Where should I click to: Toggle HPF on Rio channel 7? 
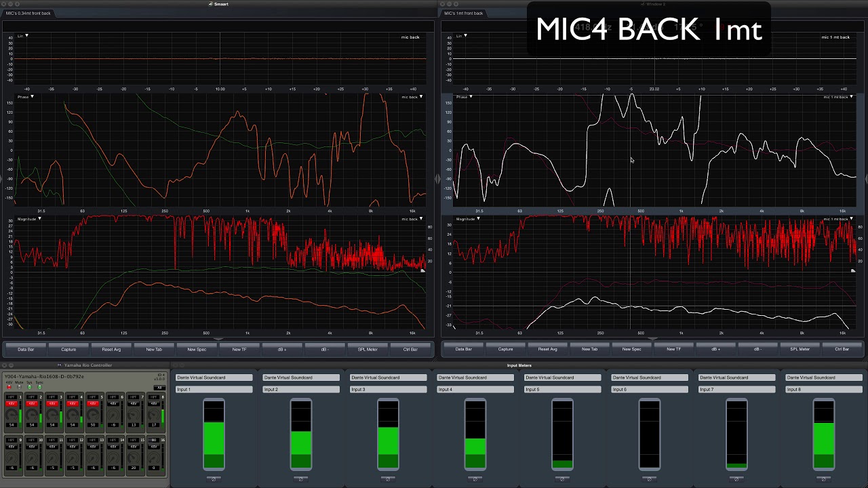[134, 397]
